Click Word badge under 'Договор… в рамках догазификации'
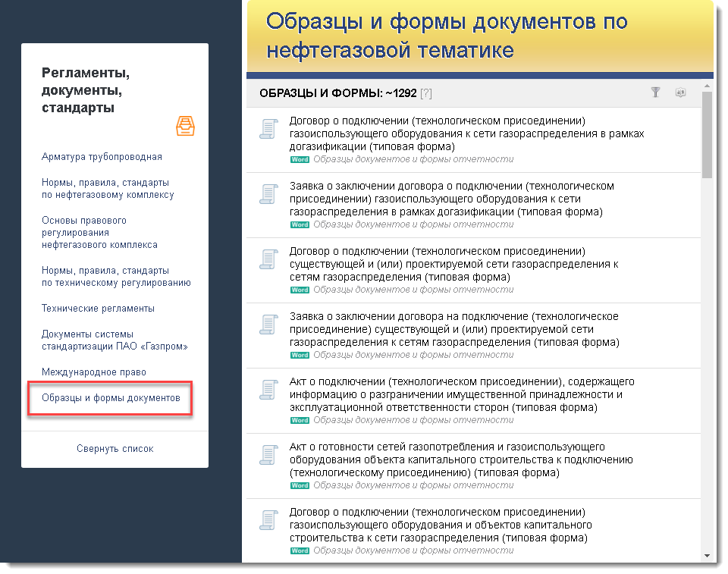 click(x=300, y=159)
